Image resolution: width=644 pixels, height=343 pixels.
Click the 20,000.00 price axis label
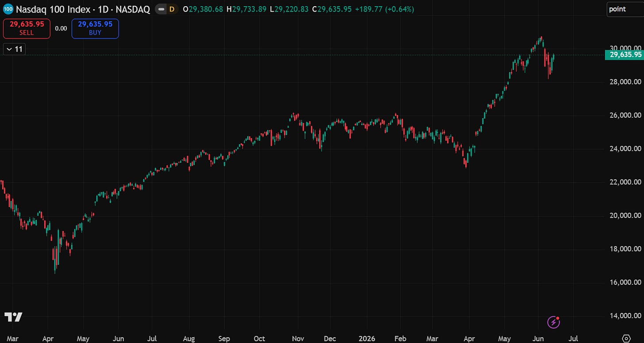[625, 216]
